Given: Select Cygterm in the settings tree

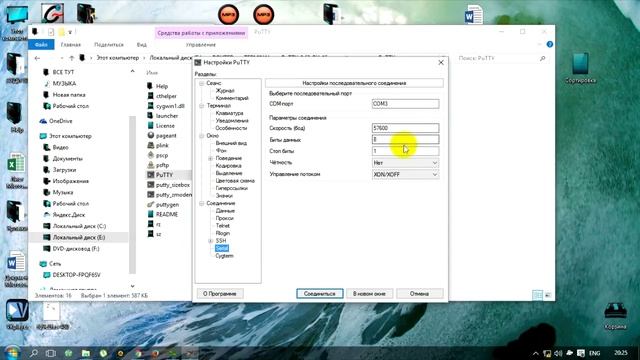Looking at the screenshot, I should tap(224, 256).
